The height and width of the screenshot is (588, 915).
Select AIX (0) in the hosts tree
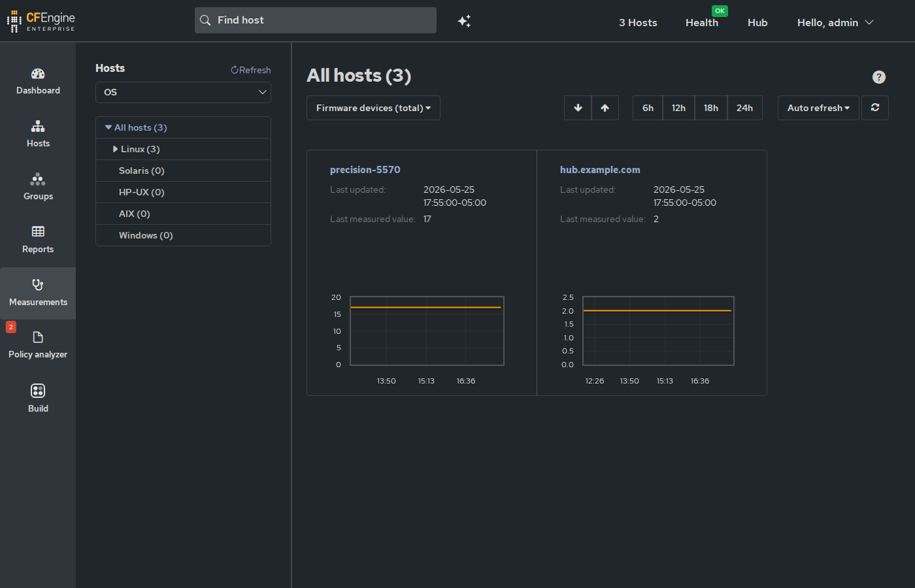pyautogui.click(x=135, y=214)
